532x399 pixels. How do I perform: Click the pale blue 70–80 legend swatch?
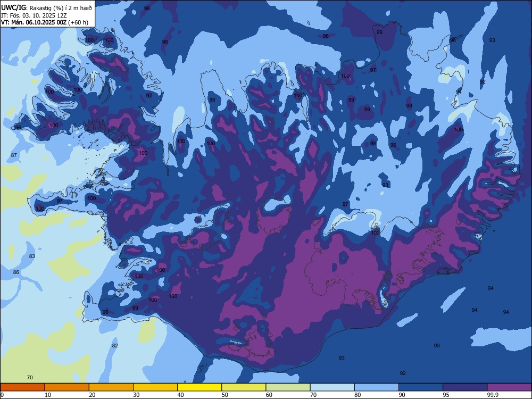click(x=332, y=387)
